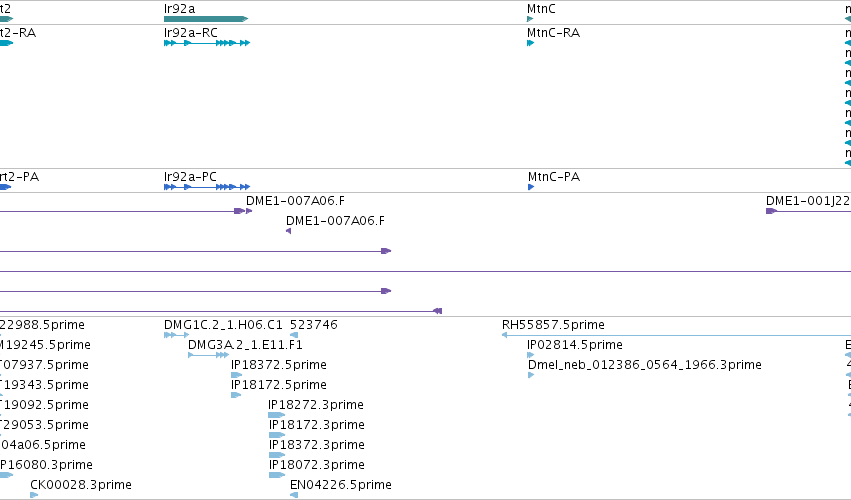851x500 pixels.
Task: Click the upper DME1-007A06.F label
Action: (295, 201)
